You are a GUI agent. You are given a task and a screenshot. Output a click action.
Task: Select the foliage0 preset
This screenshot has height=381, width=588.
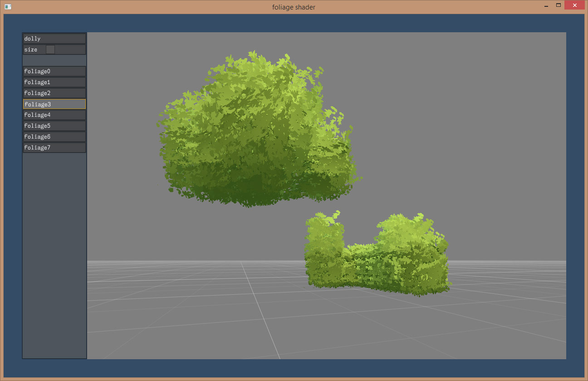[x=54, y=71]
